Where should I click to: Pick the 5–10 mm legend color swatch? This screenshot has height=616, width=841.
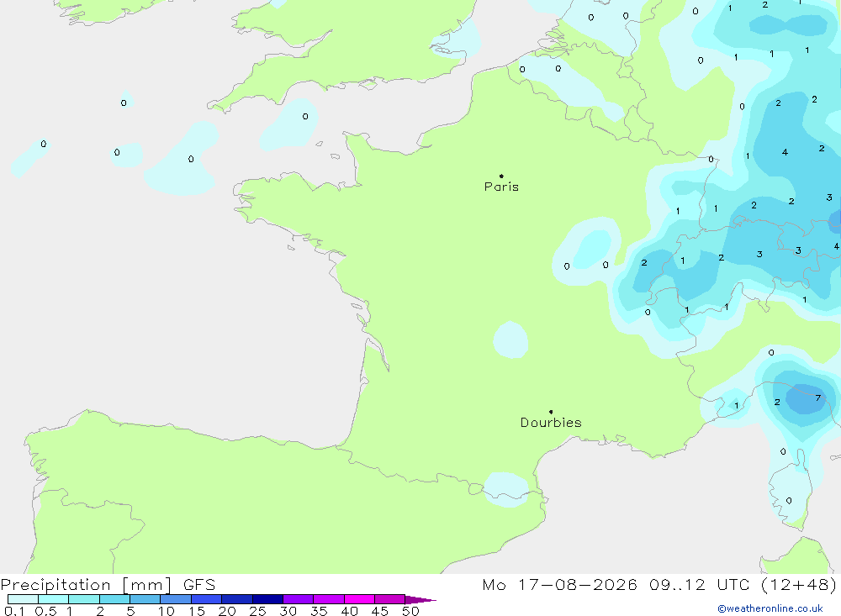145,599
